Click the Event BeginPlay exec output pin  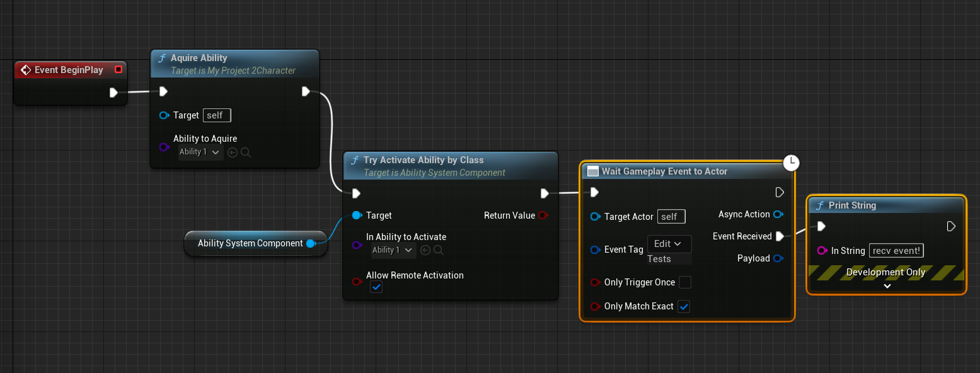point(113,93)
